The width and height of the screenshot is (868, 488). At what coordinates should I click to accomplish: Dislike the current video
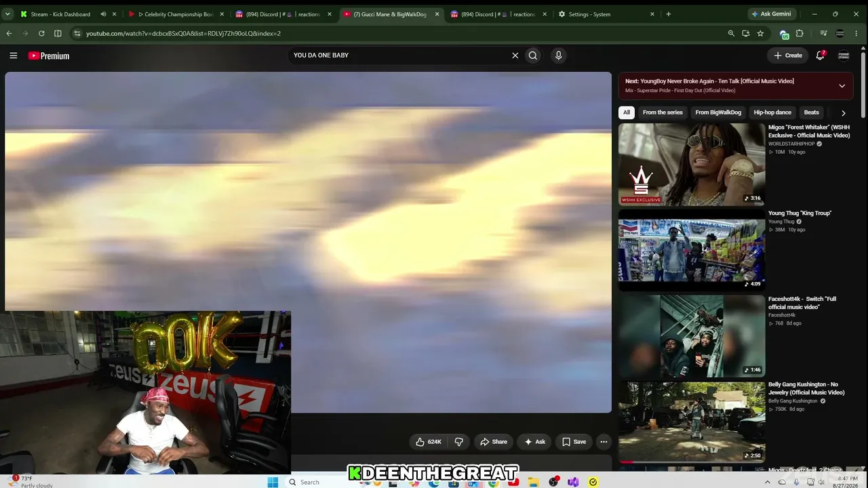click(x=458, y=442)
